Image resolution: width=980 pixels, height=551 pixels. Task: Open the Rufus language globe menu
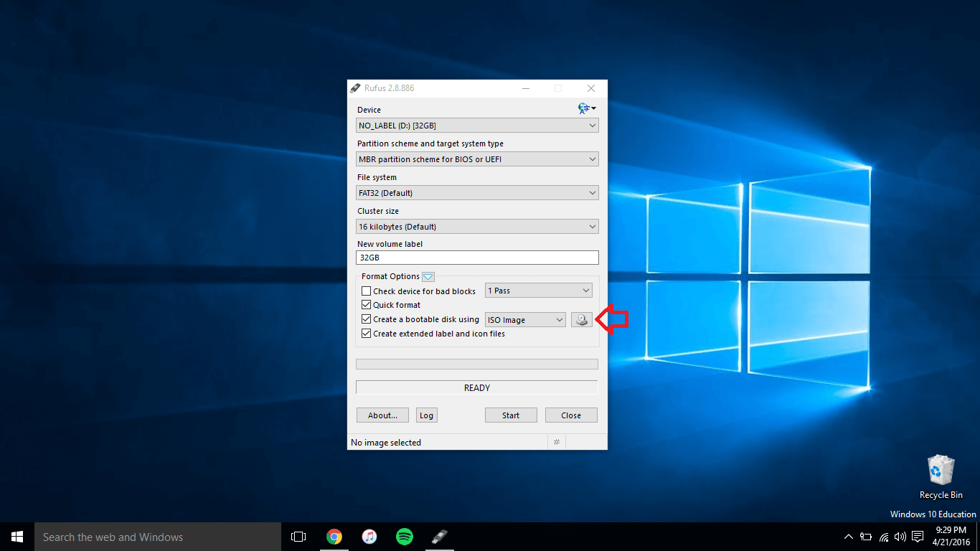[587, 108]
